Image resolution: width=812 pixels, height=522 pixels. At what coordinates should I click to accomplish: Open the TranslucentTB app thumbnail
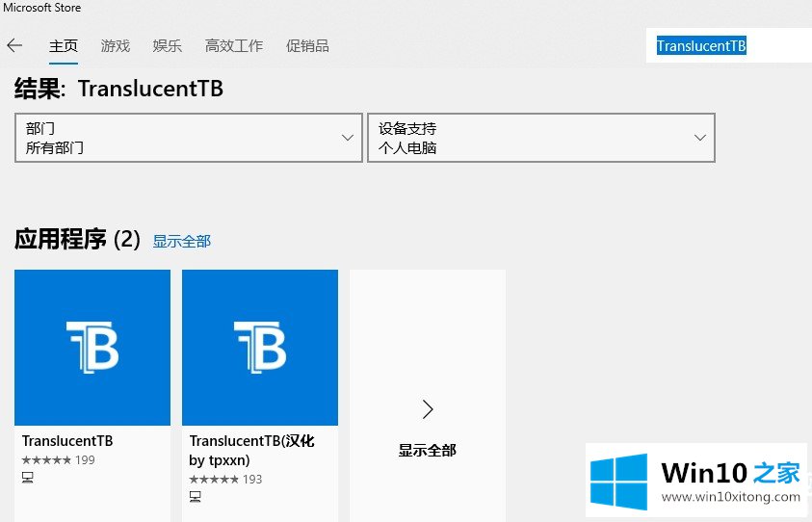[x=92, y=348]
